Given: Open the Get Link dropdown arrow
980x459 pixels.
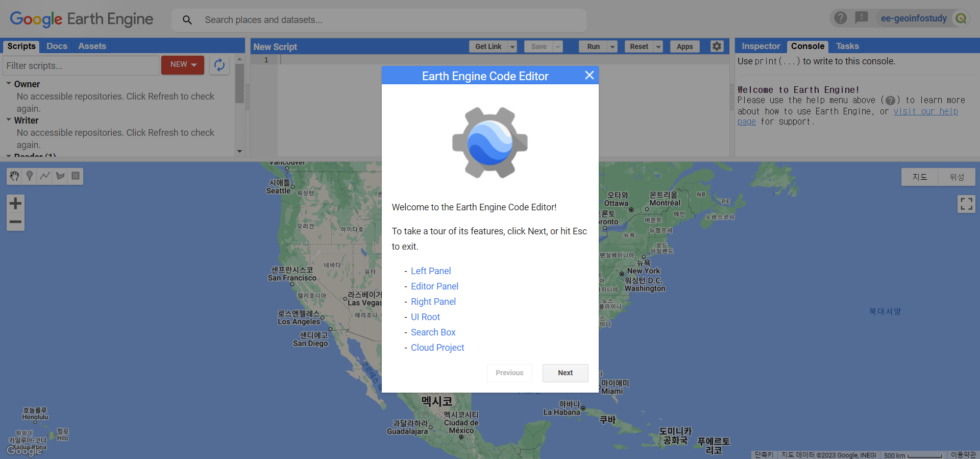Looking at the screenshot, I should coord(512,46).
